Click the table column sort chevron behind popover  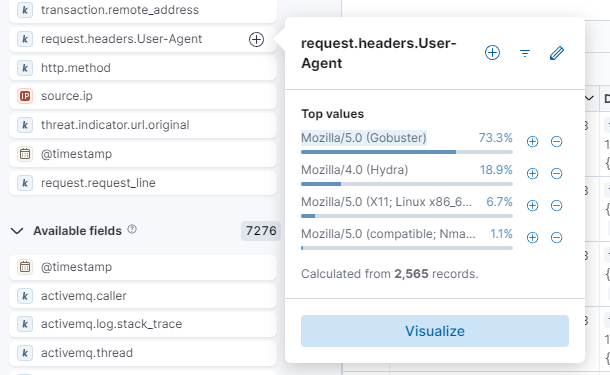[589, 98]
